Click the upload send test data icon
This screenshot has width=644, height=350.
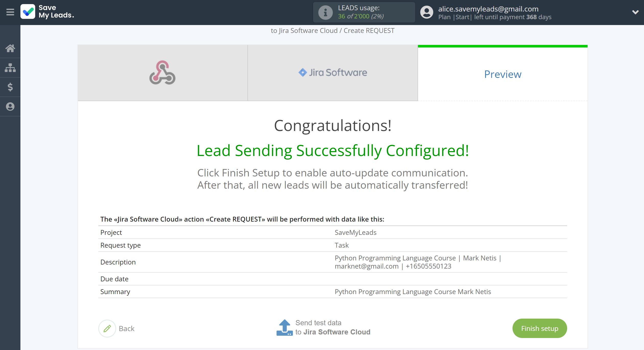[284, 328]
